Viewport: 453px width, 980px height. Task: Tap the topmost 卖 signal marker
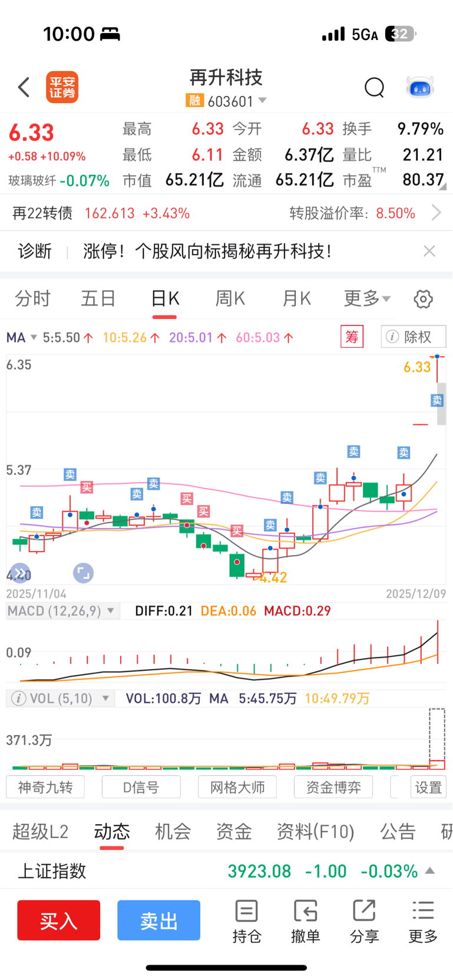[437, 400]
